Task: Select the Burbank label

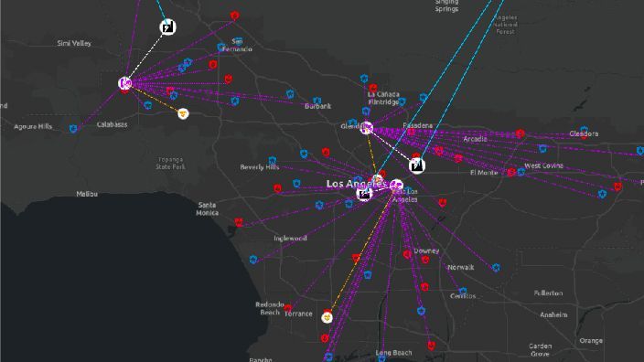Action: [x=318, y=106]
